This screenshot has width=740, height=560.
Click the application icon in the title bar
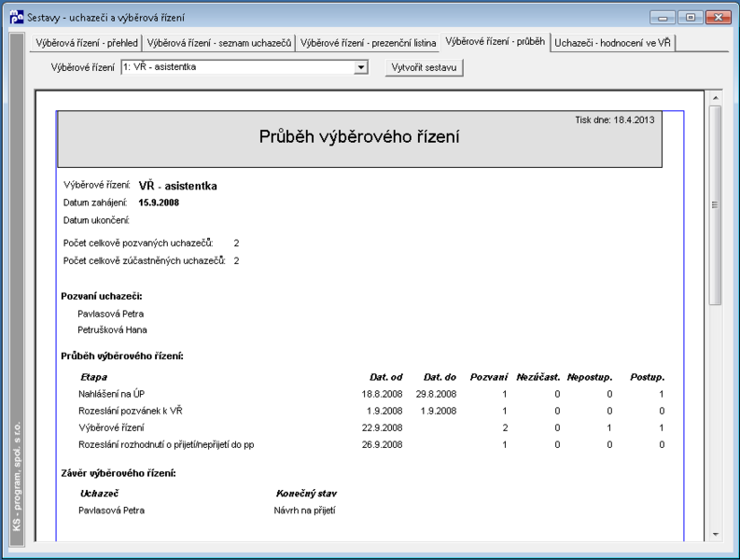[16, 17]
